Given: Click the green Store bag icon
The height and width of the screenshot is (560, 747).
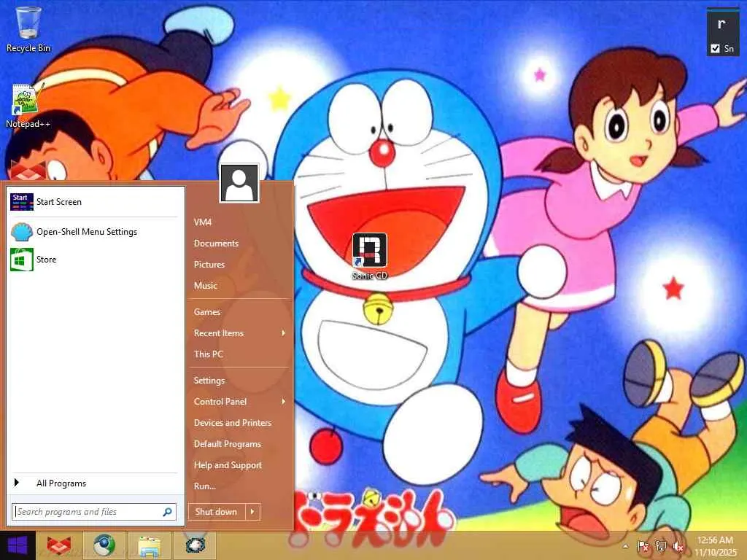Looking at the screenshot, I should [21, 260].
